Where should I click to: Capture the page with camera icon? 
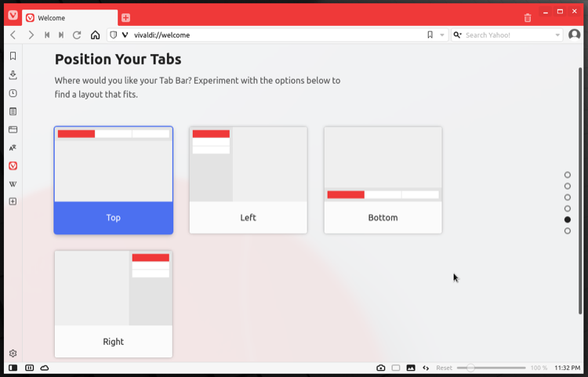point(380,368)
